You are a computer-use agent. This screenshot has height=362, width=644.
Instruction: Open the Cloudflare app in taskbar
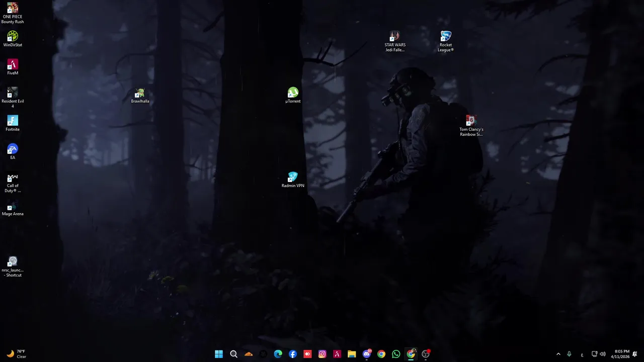tap(249, 354)
